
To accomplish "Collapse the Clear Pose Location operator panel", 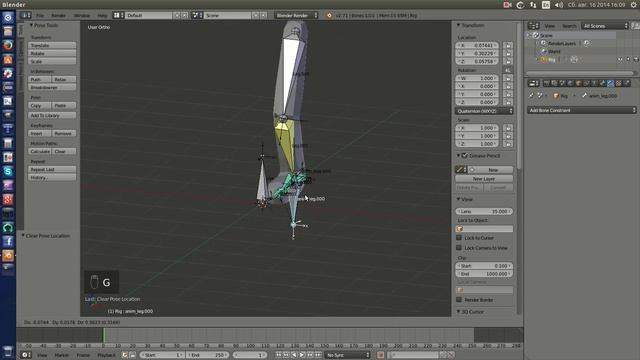I will (x=23, y=236).
